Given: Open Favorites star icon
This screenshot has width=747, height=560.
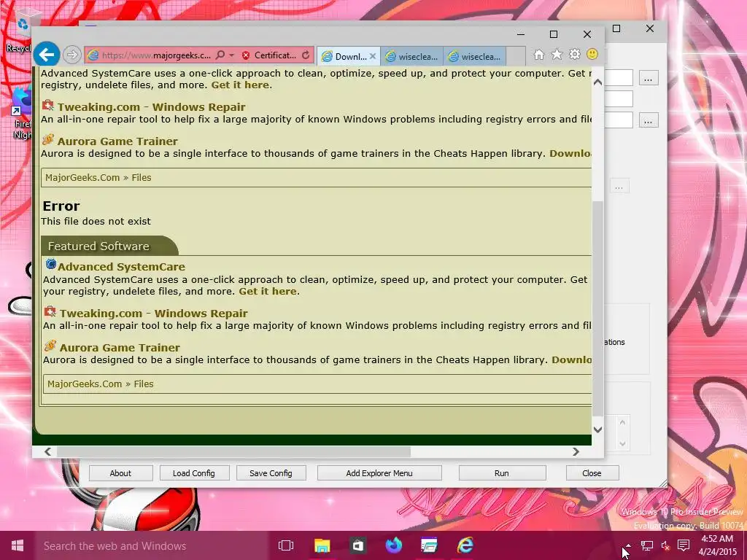Looking at the screenshot, I should (557, 55).
